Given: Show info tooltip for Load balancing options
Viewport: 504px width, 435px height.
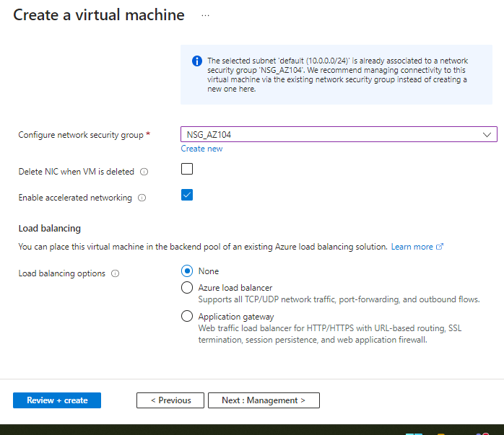Looking at the screenshot, I should (115, 273).
